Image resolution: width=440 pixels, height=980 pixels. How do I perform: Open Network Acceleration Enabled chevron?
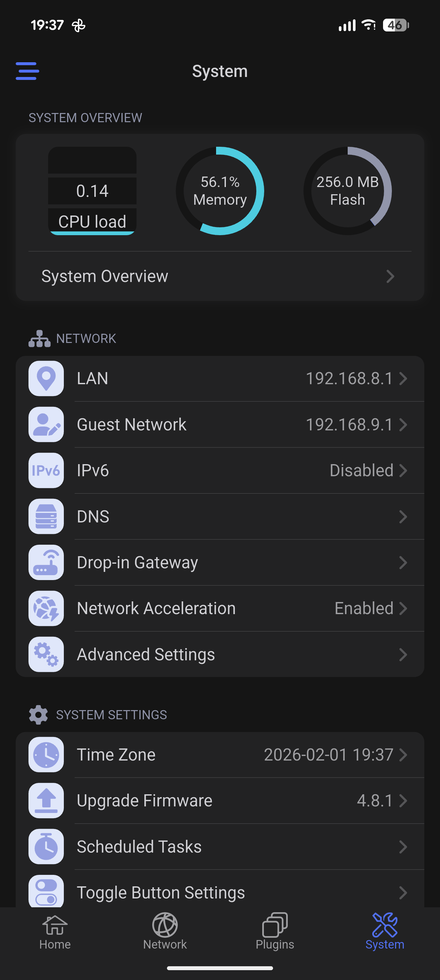click(x=403, y=608)
